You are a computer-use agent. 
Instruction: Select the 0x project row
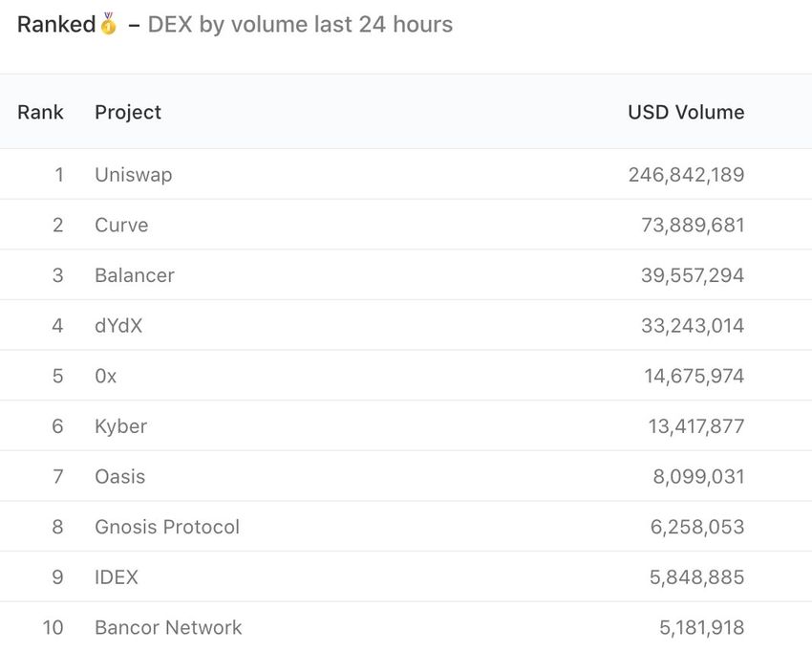tap(106, 377)
